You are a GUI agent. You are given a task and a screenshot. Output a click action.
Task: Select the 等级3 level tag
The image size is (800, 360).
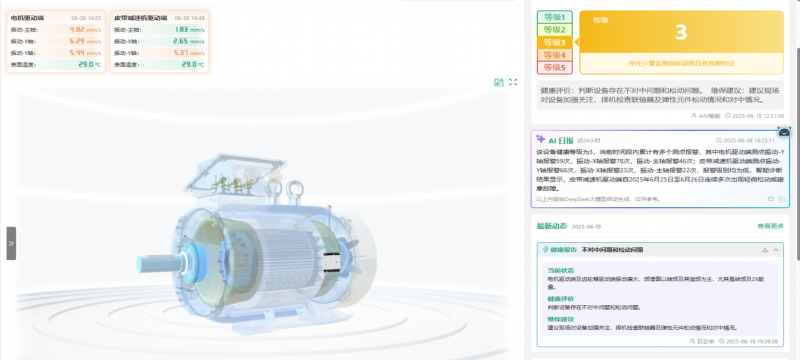(x=555, y=42)
